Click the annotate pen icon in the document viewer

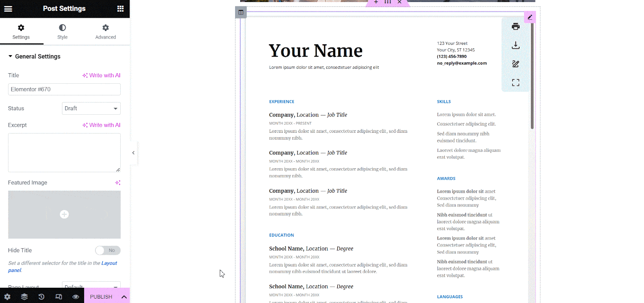pyautogui.click(x=516, y=64)
